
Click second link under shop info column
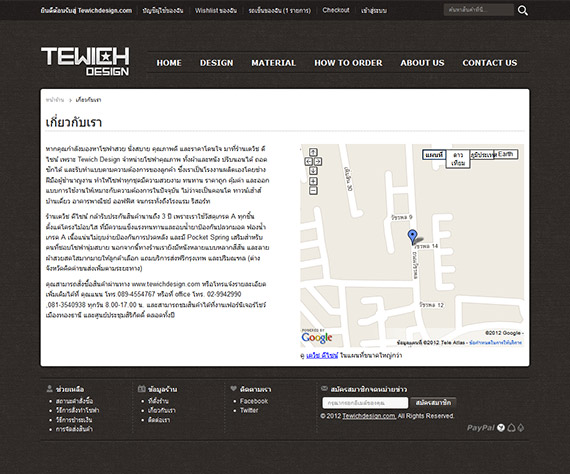pyautogui.click(x=162, y=410)
